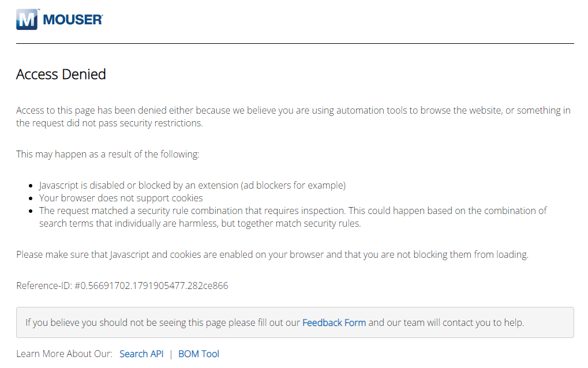
Task: Click the Access Denied heading
Action: click(61, 74)
